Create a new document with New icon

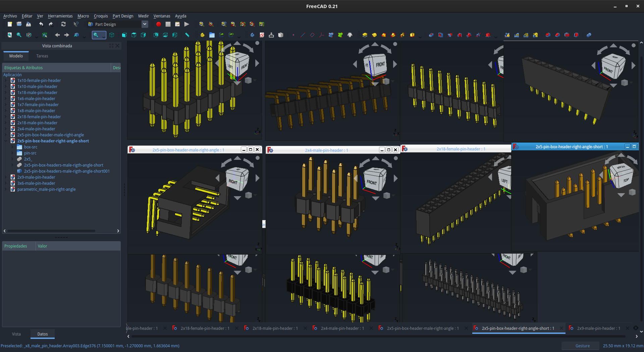[10, 24]
